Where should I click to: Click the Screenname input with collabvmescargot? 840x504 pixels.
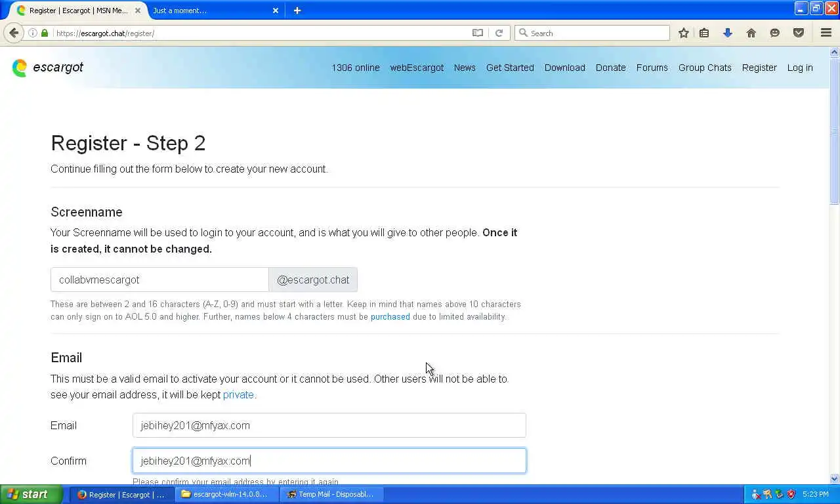tap(159, 280)
